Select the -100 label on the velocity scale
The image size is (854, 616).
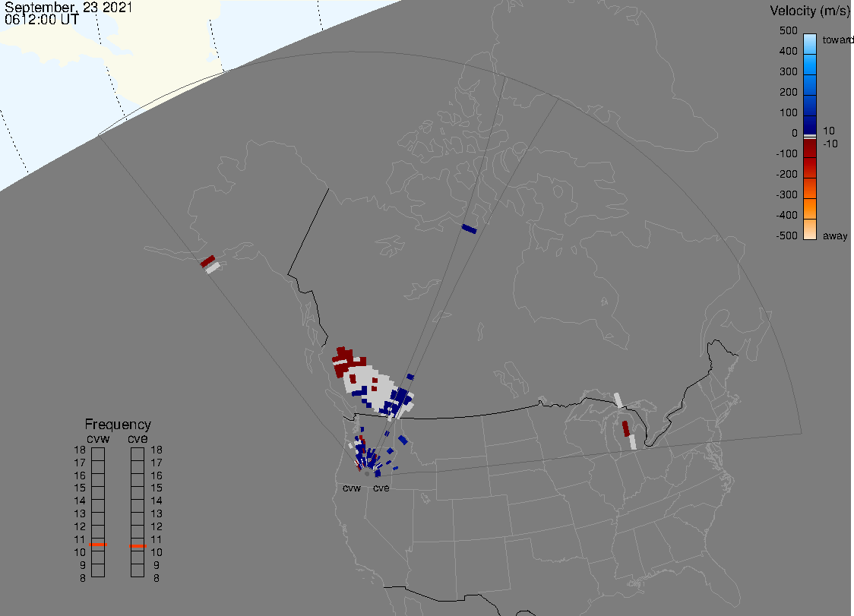[786, 153]
